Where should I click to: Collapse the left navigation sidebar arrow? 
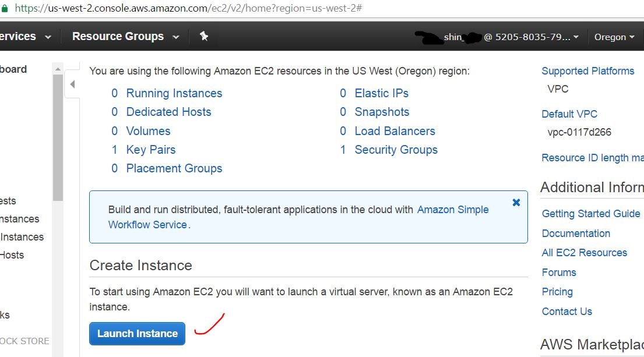tap(72, 84)
